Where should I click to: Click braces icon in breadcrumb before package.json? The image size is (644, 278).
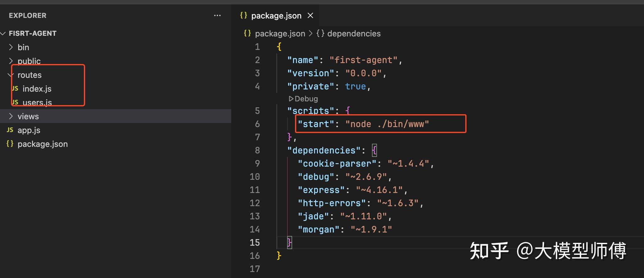(247, 33)
